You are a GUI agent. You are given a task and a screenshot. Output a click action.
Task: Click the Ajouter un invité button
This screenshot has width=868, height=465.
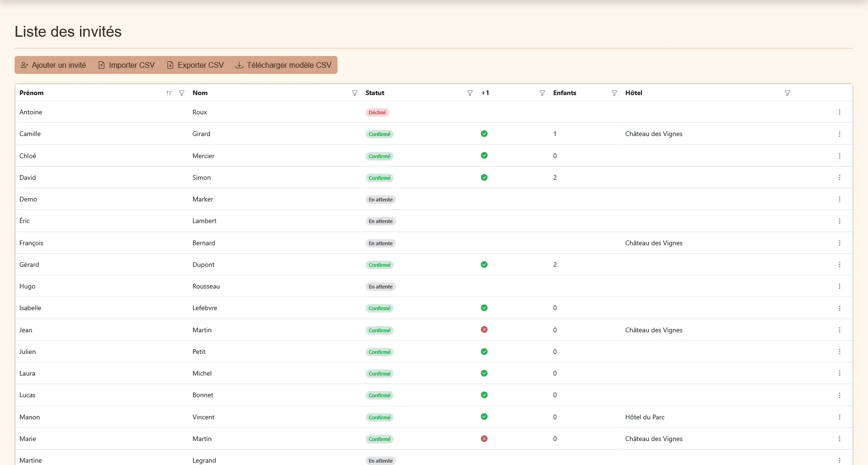54,65
